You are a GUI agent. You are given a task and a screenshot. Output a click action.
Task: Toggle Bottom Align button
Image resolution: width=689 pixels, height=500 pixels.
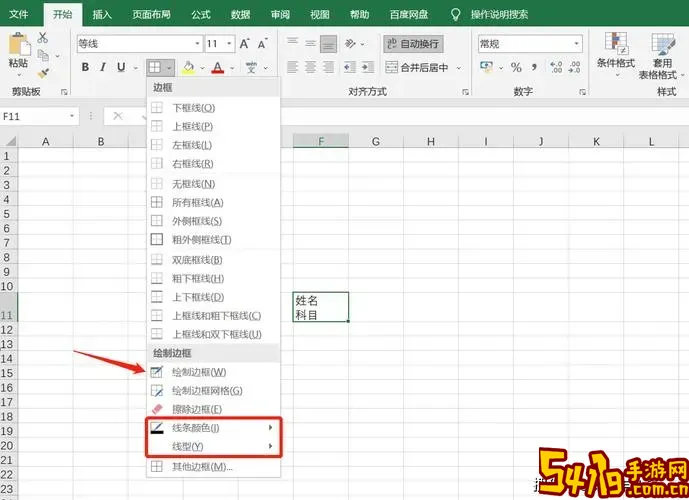tap(328, 43)
